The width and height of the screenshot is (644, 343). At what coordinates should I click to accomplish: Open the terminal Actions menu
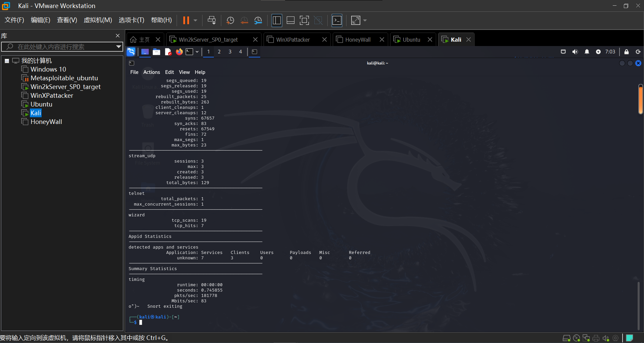click(152, 72)
